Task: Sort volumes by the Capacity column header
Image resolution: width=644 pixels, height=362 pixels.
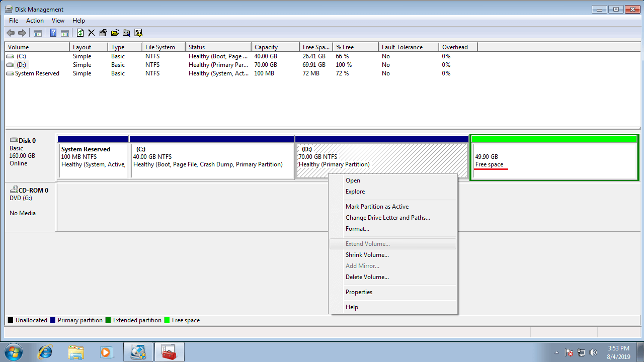Action: point(266,47)
